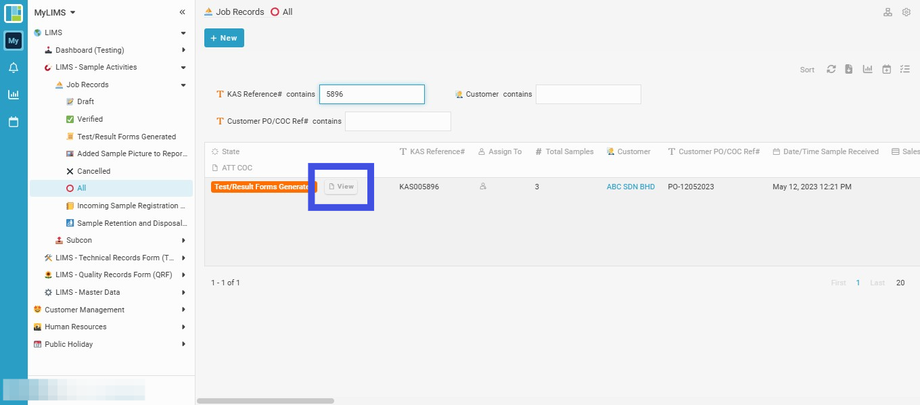The image size is (920, 405).
Task: Click the horizontal scrollbar at bottom
Action: tap(265, 401)
